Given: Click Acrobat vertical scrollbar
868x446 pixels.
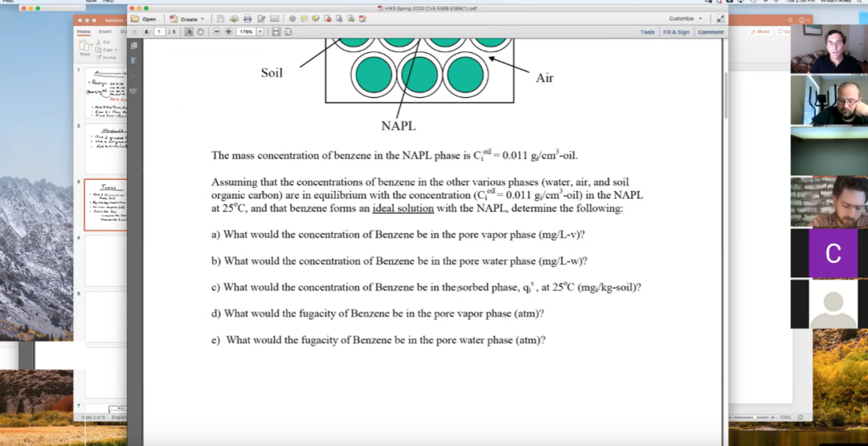Looking at the screenshot, I should click(x=726, y=94).
